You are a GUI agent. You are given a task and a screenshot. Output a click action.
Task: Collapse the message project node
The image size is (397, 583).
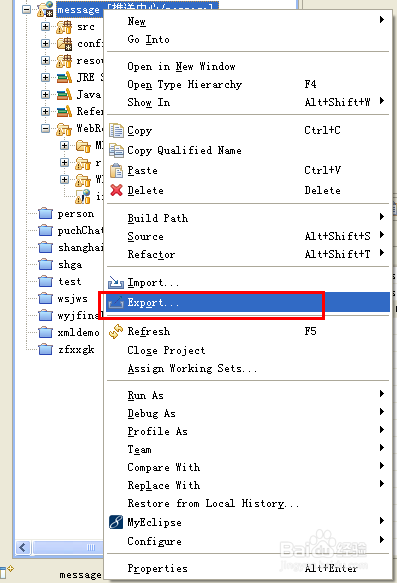click(27, 9)
